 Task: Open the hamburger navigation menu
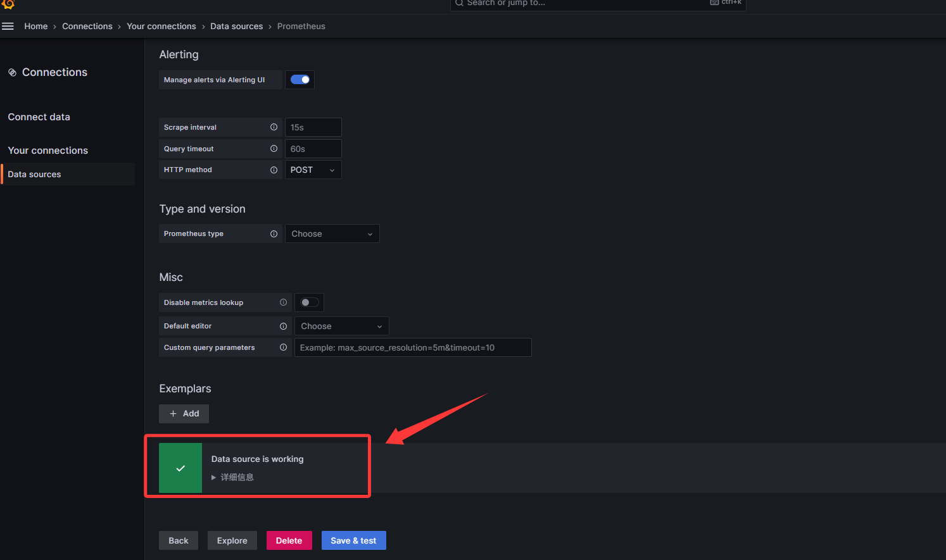[8, 27]
